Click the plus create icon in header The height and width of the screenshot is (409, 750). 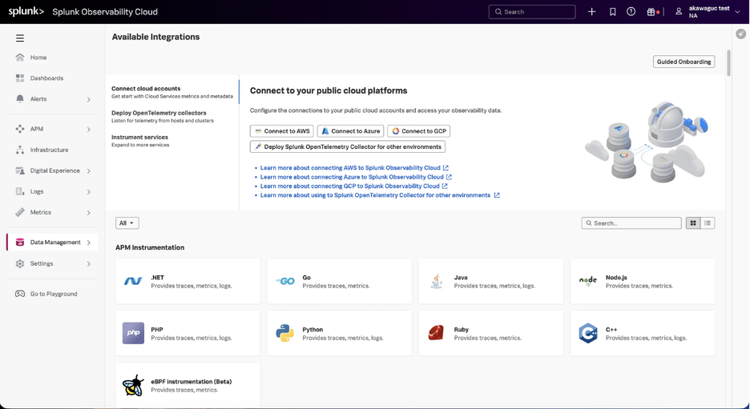click(x=592, y=11)
